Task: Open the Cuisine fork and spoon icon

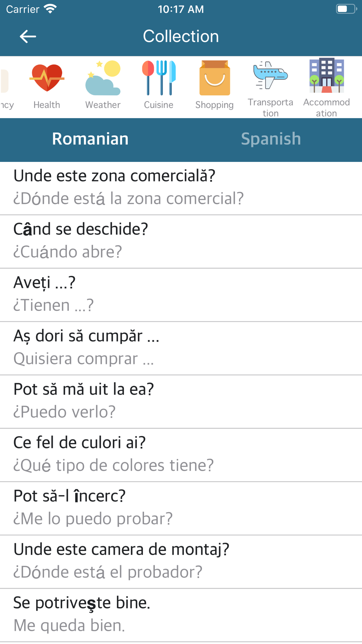Action: [x=159, y=78]
